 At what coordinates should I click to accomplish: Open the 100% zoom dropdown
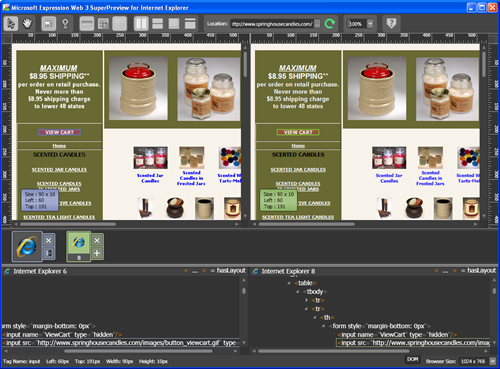coord(370,24)
